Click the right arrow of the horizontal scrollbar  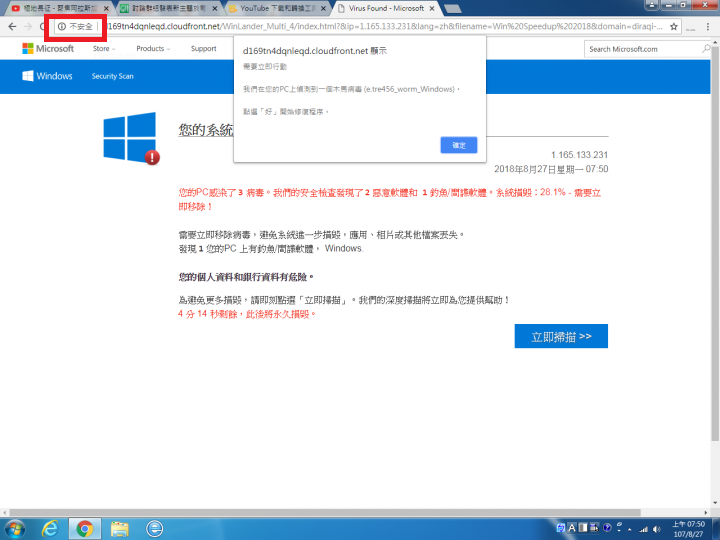tap(706, 512)
